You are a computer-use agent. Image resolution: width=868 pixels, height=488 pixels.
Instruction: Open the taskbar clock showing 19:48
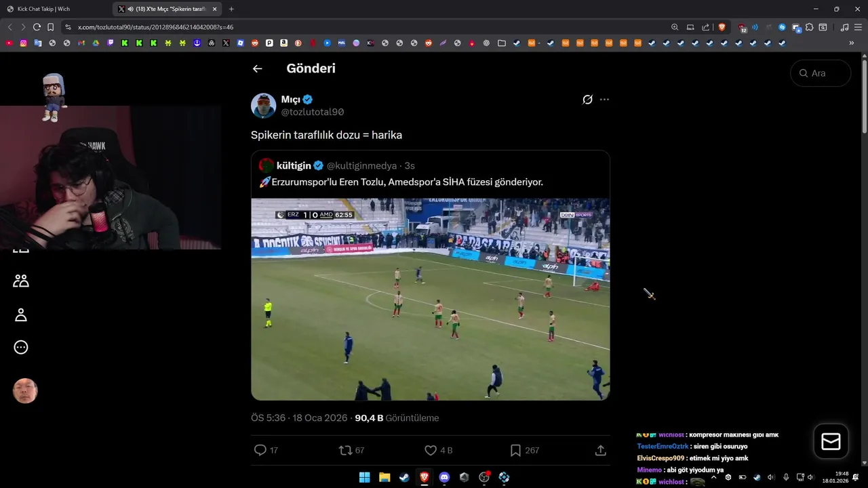click(835, 477)
